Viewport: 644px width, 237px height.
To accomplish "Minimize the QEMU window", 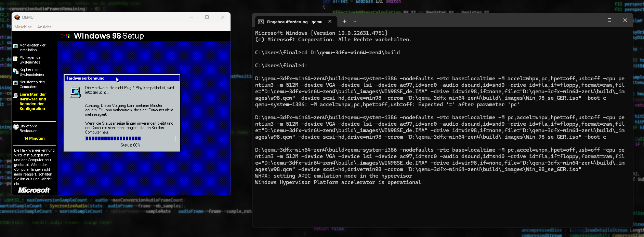I will [x=192, y=17].
